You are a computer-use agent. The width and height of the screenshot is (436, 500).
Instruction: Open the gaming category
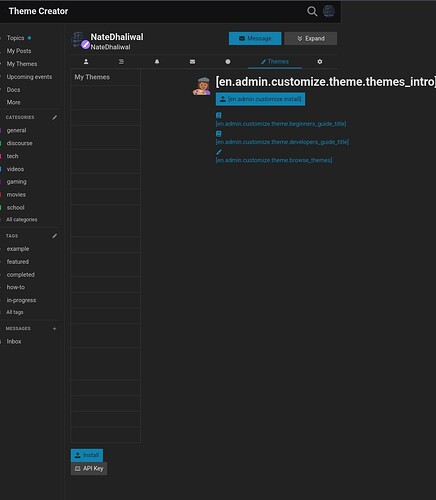(17, 182)
